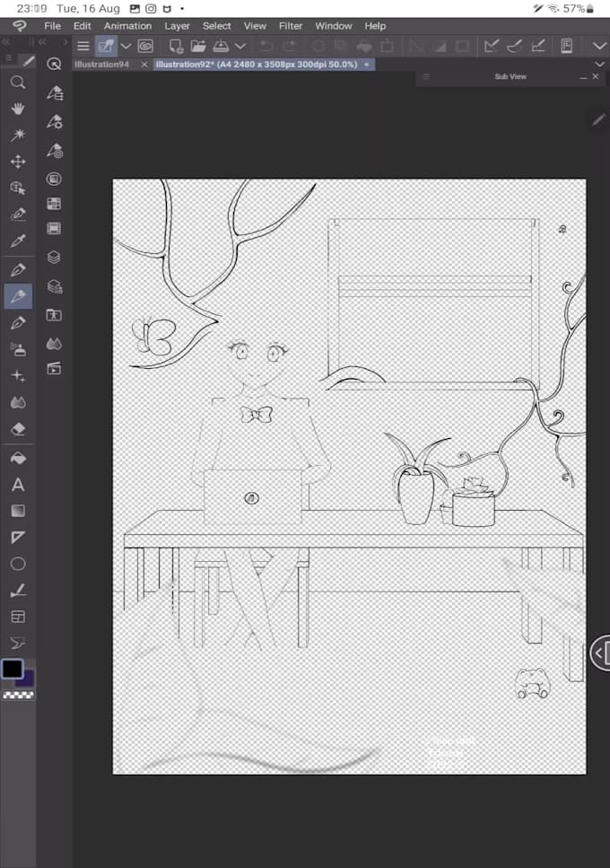Screen dimensions: 610x868
Task: Select the black main color swatch
Action: click(13, 670)
